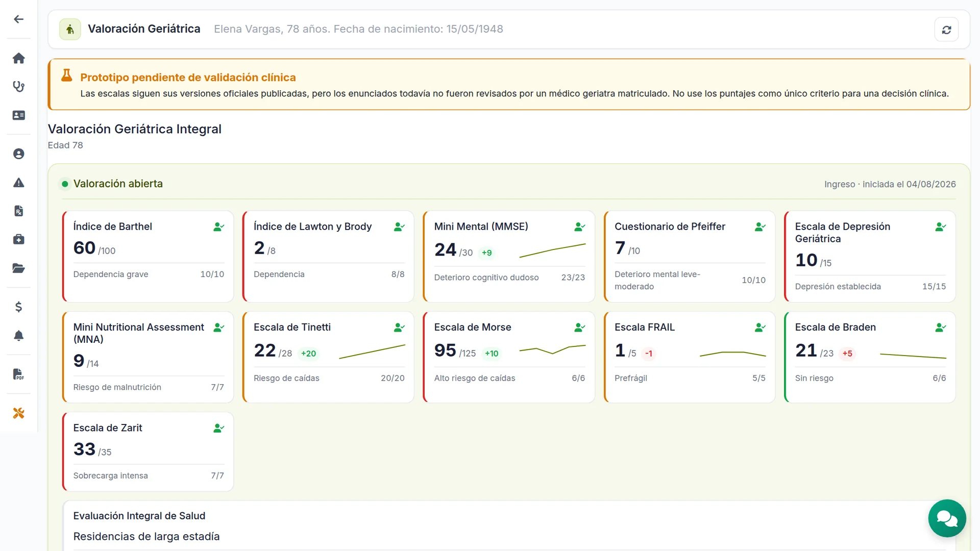Open the Índice de Barthel card
The width and height of the screenshot is (980, 551).
pyautogui.click(x=148, y=256)
